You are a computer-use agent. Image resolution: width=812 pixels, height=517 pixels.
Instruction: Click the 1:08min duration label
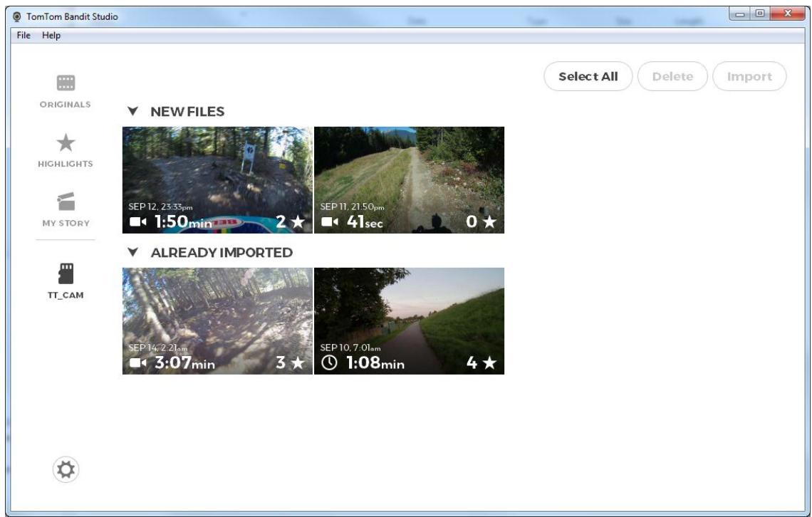click(375, 362)
